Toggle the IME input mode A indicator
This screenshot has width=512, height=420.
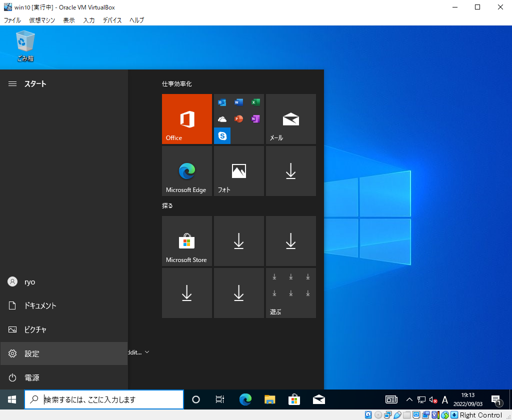[444, 400]
